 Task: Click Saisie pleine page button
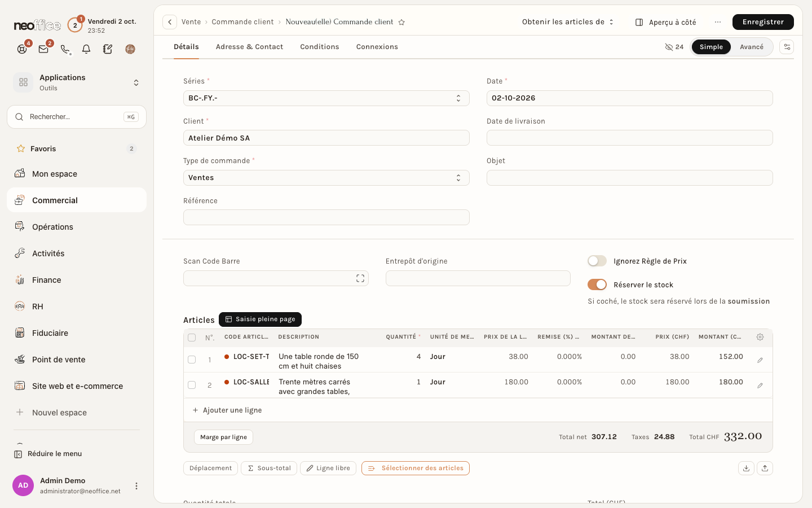click(260, 319)
